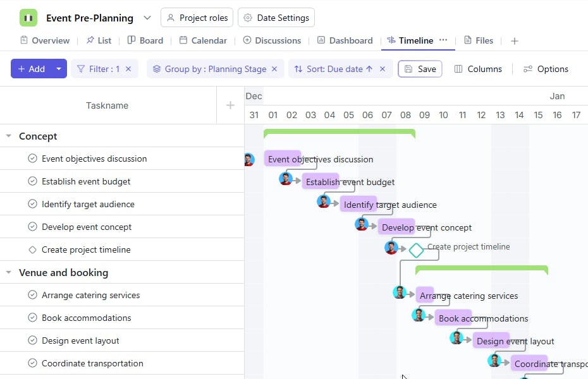The width and height of the screenshot is (588, 379).
Task: Click the Create project timeline milestone diamond
Action: pos(416,250)
